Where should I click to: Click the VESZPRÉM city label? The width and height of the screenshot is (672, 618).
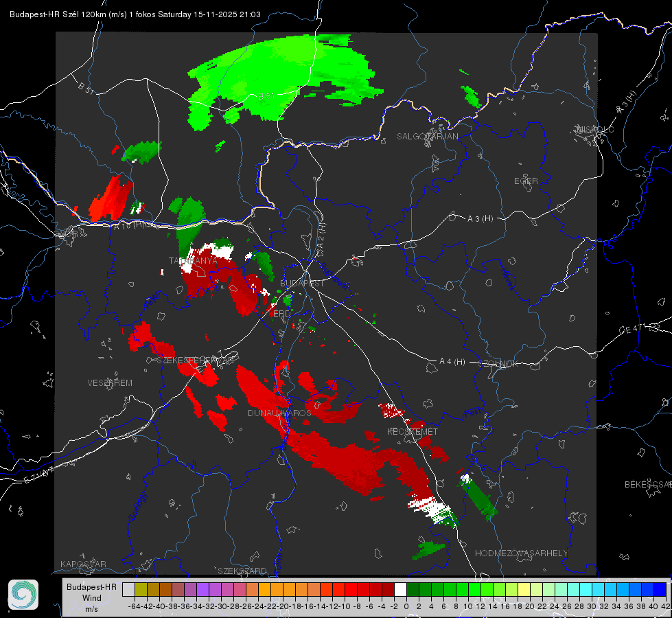(110, 382)
